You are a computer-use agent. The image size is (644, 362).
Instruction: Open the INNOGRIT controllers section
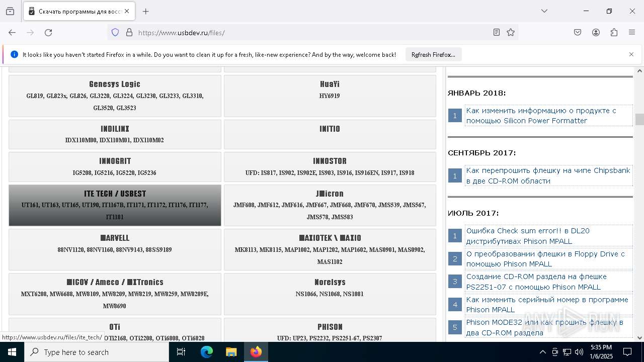point(115,166)
